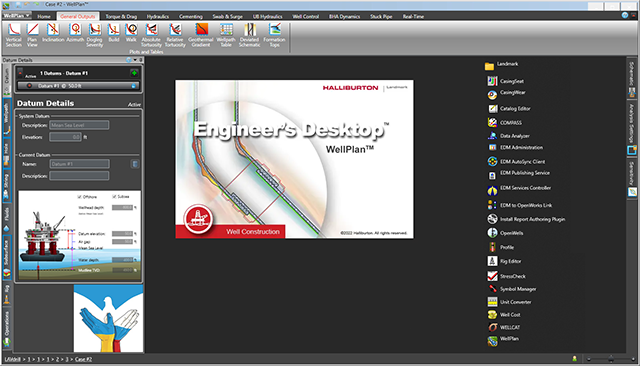Click the current datum Name field

coord(79,164)
